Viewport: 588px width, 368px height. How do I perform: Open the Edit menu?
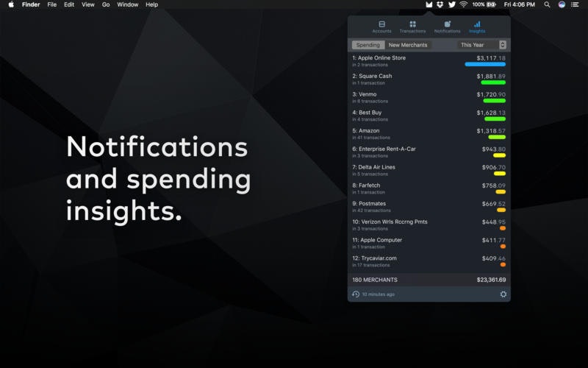coord(69,4)
